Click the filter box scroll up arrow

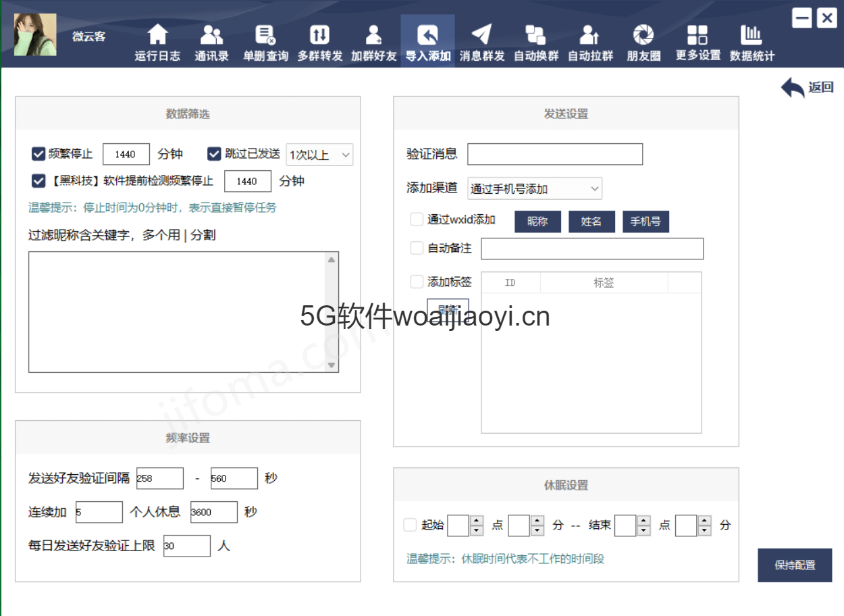pos(332,259)
